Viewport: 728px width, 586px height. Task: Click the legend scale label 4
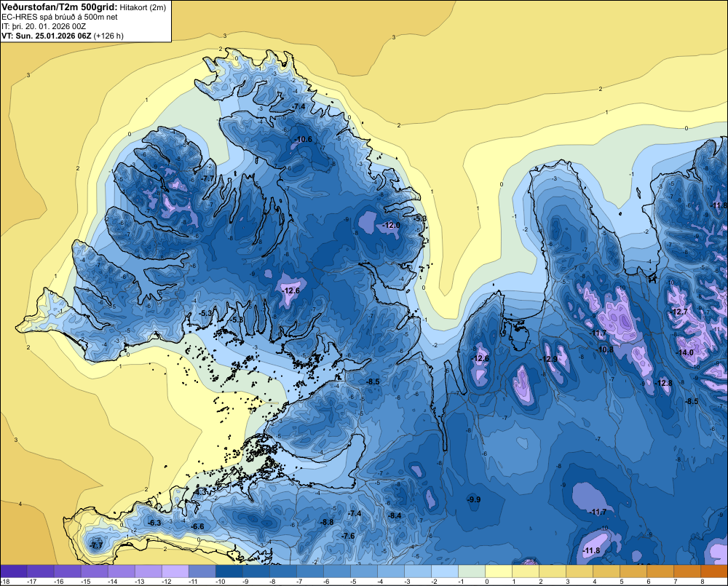coord(595,582)
